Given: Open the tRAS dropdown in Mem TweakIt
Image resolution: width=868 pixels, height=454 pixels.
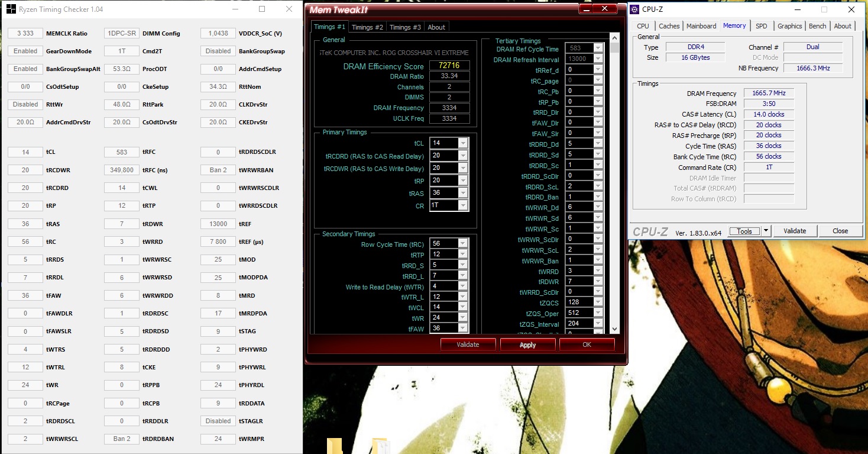Looking at the screenshot, I should pyautogui.click(x=463, y=193).
